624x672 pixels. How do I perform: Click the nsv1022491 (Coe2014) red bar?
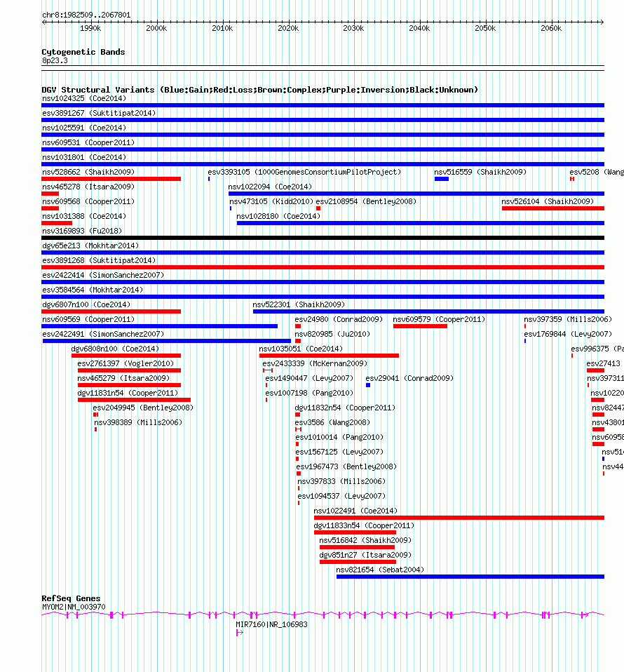(459, 518)
